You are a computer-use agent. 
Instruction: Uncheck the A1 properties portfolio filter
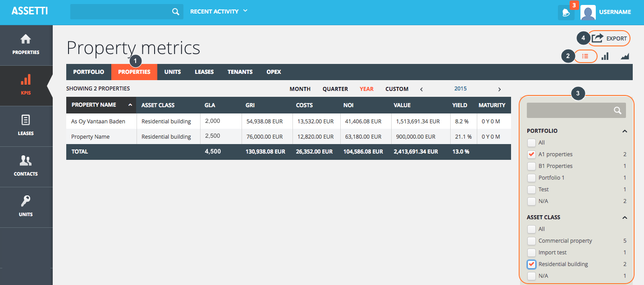coord(531,154)
